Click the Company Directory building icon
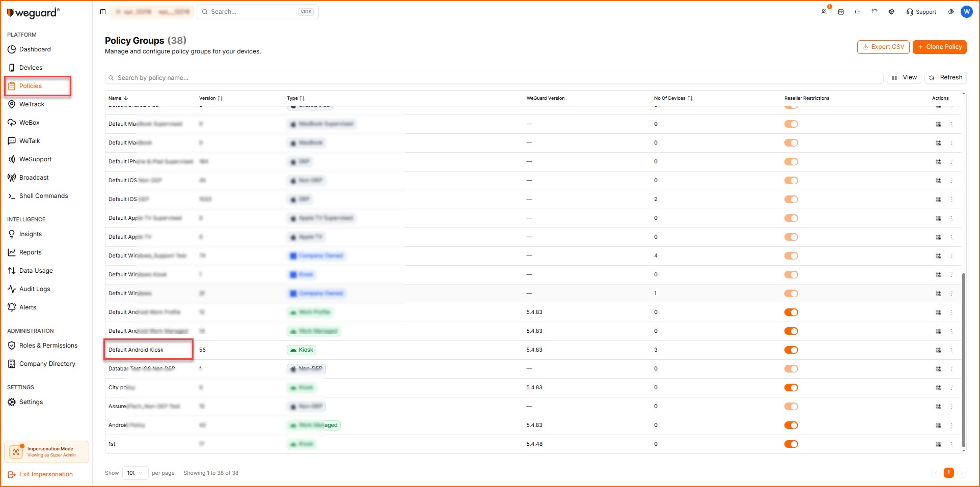This screenshot has width=980, height=487. tap(12, 364)
